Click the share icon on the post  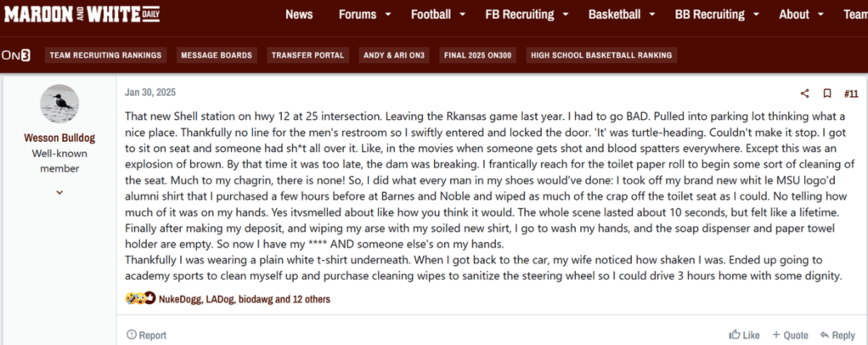pos(804,93)
